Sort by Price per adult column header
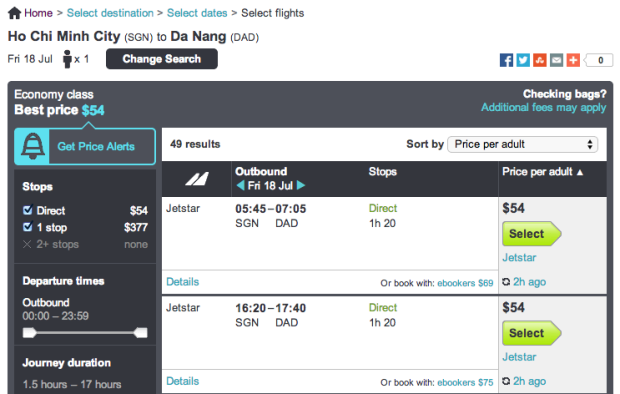This screenshot has width=620, height=394. pyautogui.click(x=542, y=172)
